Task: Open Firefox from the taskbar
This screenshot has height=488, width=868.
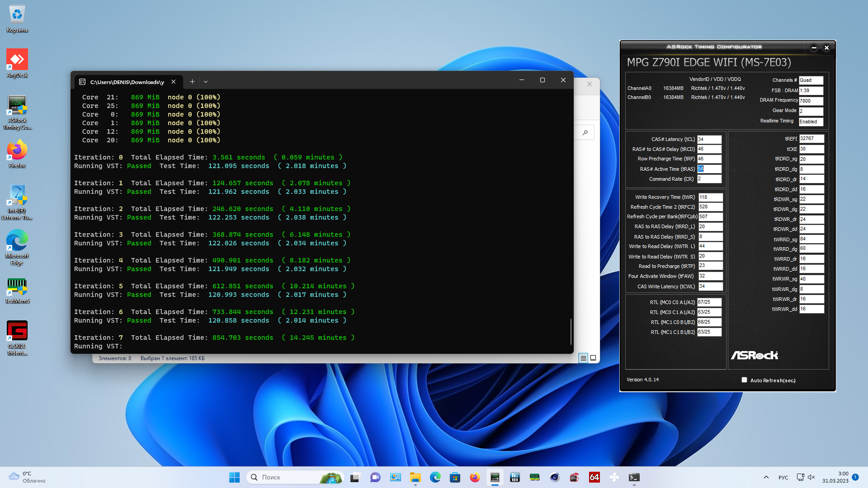Action: [475, 477]
